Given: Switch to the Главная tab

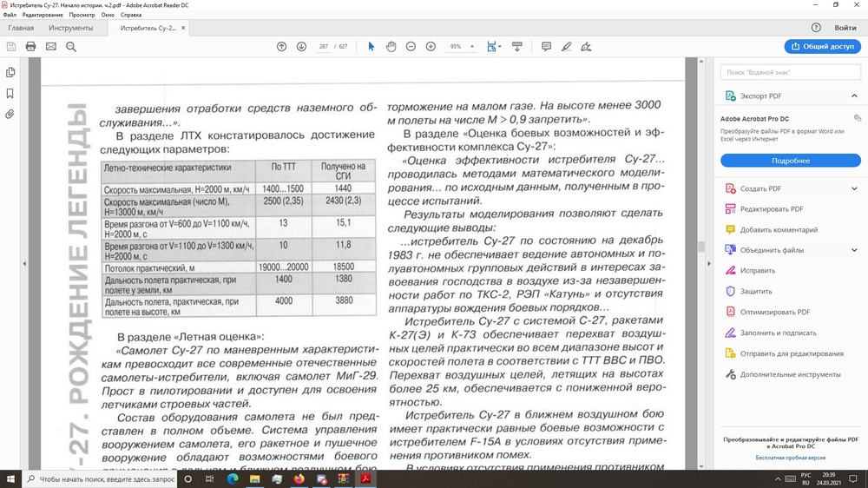Looking at the screenshot, I should pos(21,28).
